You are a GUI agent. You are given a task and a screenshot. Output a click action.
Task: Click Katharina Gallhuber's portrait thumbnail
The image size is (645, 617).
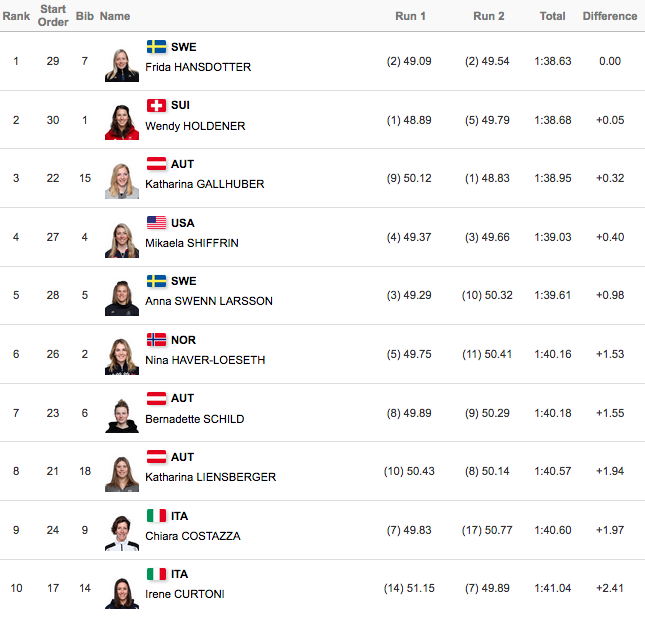(x=122, y=181)
